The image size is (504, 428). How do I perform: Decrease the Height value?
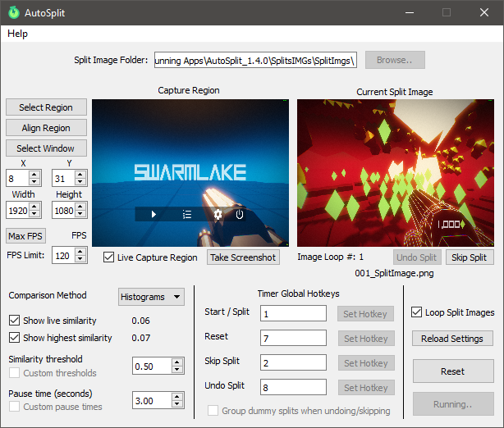80,214
